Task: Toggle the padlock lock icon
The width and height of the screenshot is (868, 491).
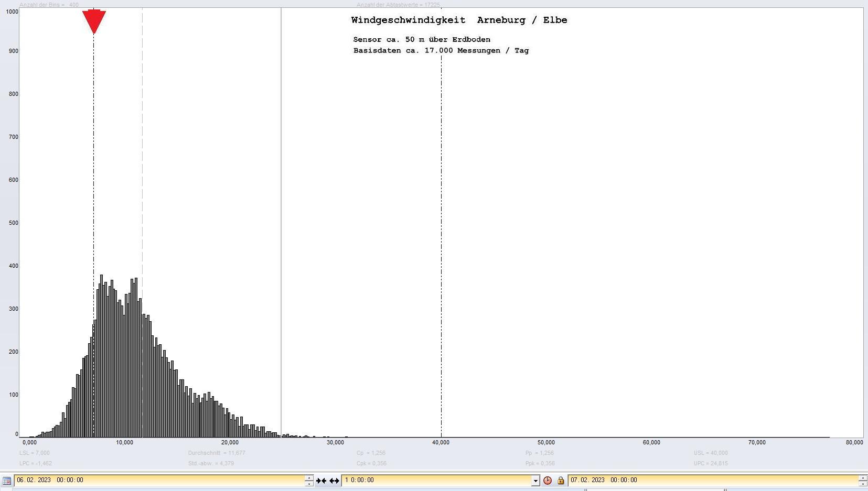Action: click(561, 481)
